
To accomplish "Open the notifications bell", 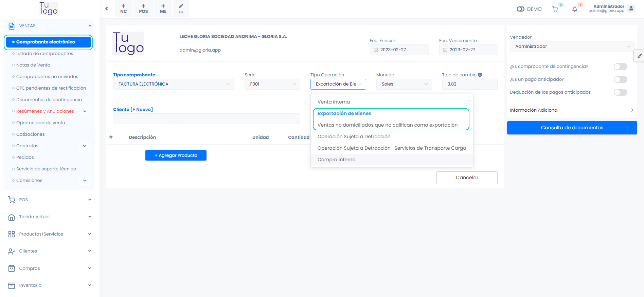I will (574, 9).
